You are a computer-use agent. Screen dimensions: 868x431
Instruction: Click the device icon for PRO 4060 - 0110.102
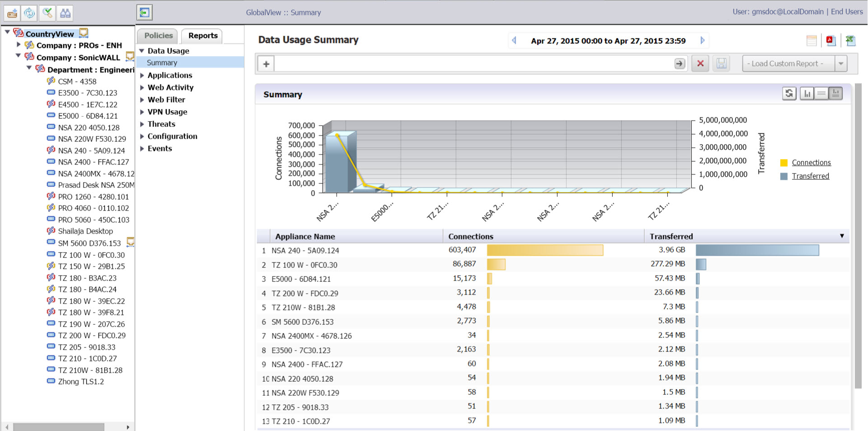tap(51, 207)
